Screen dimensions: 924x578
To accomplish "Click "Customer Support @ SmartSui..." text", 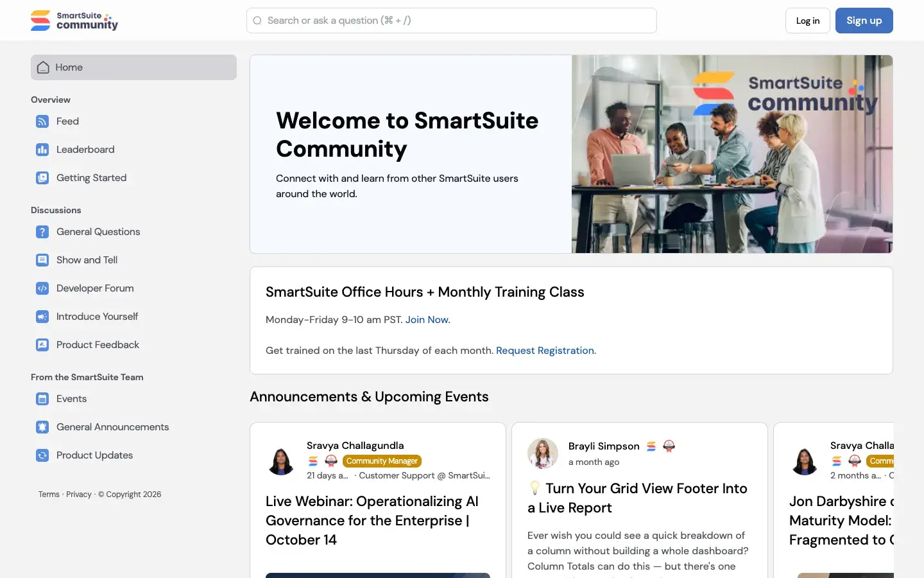I will pos(424,476).
